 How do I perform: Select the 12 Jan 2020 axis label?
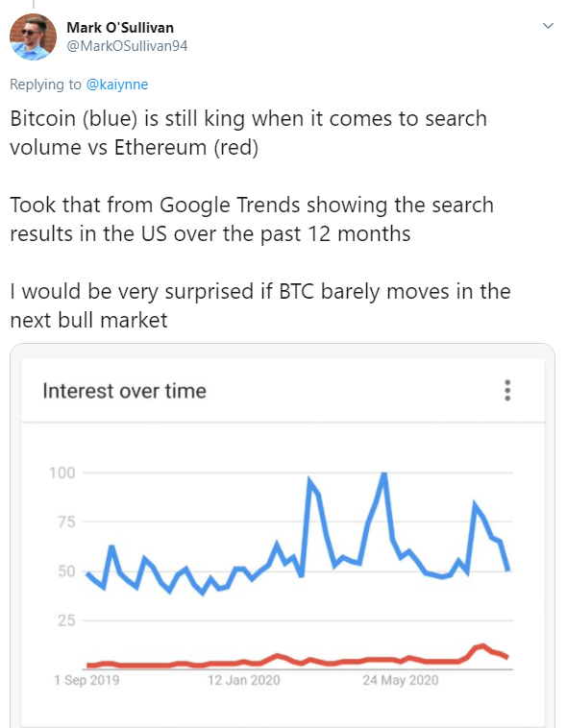(243, 680)
